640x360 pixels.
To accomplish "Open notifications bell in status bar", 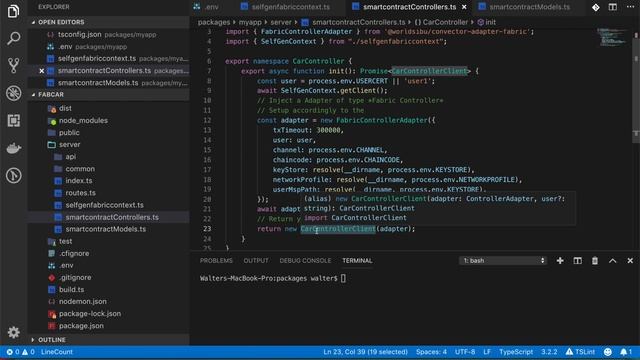I will click(x=626, y=352).
